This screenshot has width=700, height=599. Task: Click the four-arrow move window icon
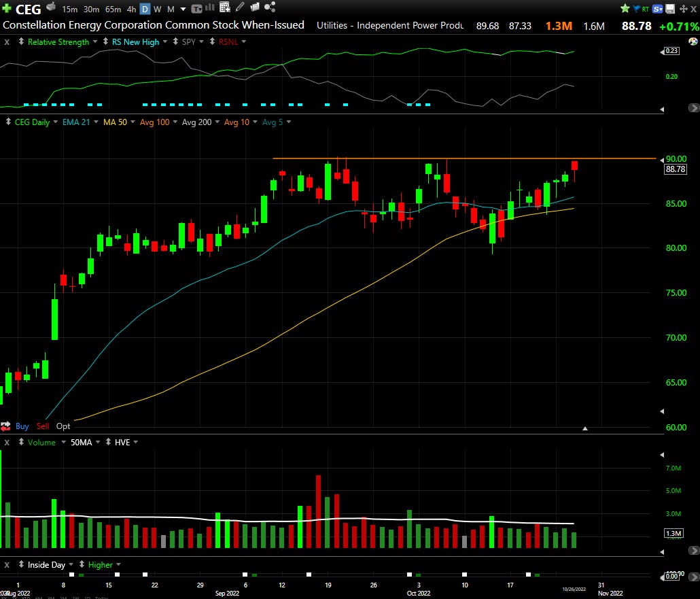[683, 9]
